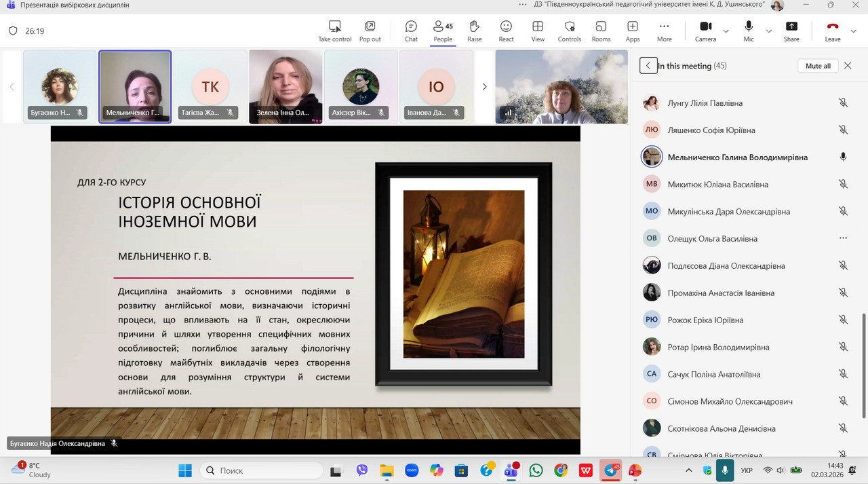Click the Raise hand icon
The image size is (868, 484).
click(475, 31)
